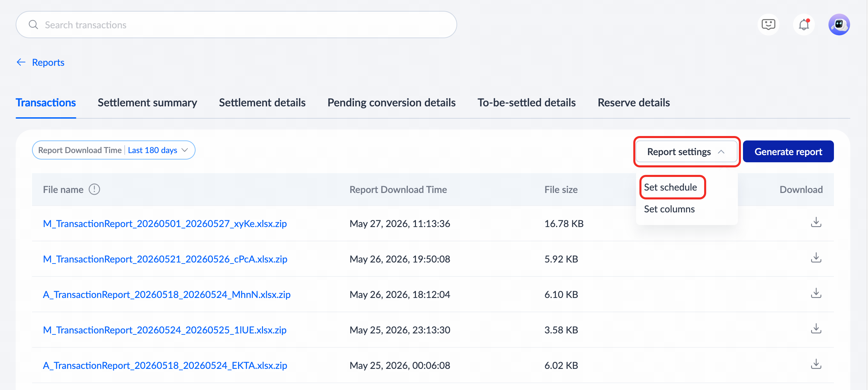Download the MhnN transaction report file
Image resolution: width=868 pixels, height=390 pixels.
(x=816, y=293)
